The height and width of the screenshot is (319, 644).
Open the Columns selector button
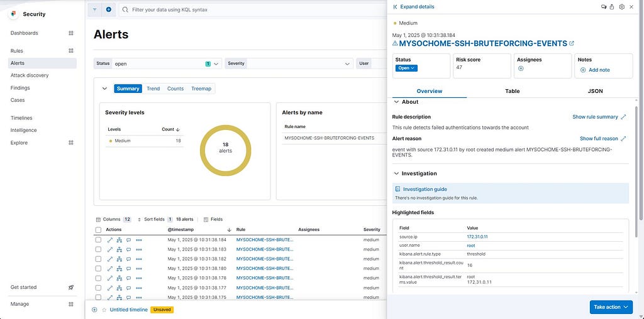113,219
